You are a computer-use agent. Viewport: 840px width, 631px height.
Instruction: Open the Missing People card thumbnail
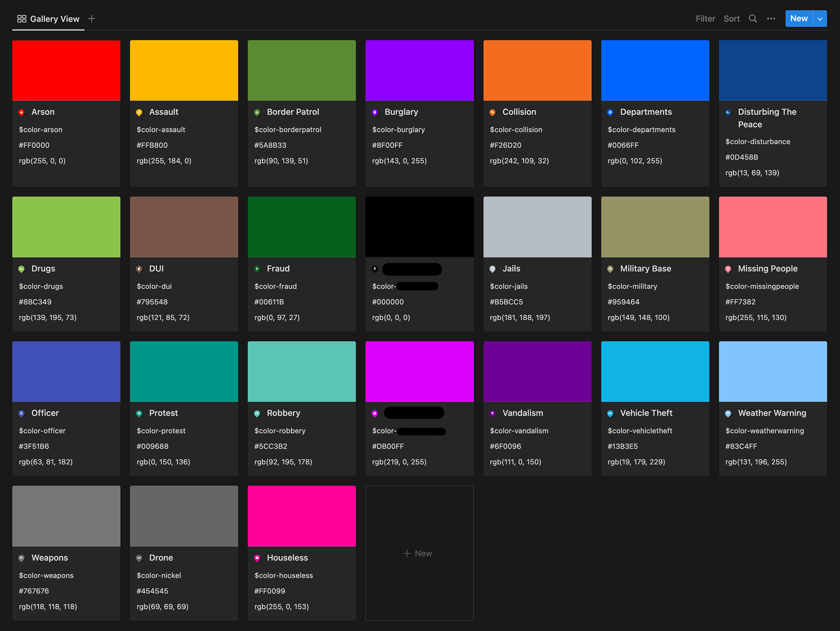tap(773, 227)
